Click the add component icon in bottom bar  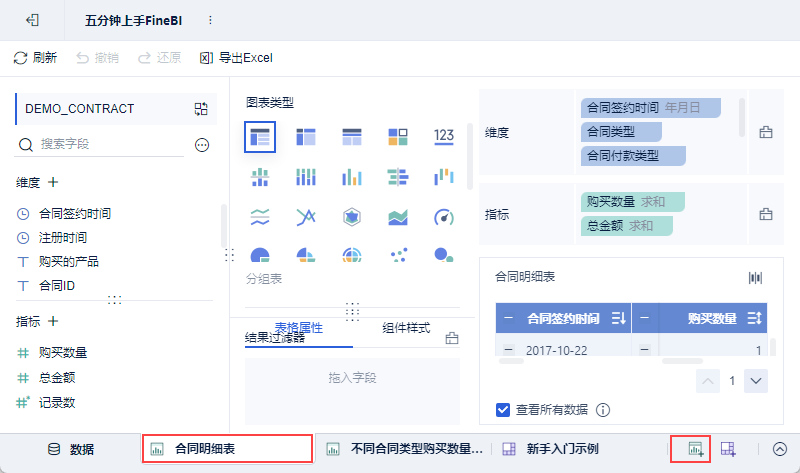pyautogui.click(x=695, y=449)
